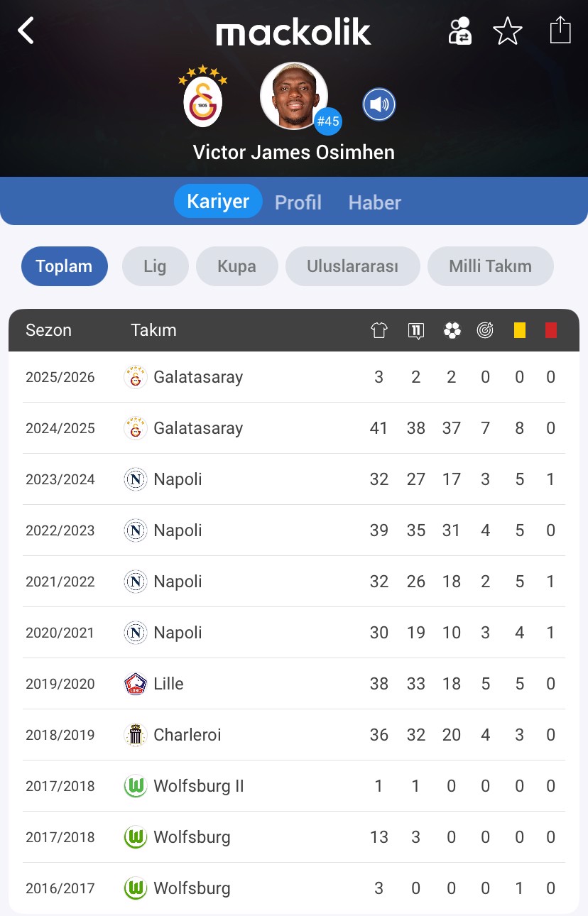The image size is (588, 916).
Task: Tap the football goals column icon
Action: pyautogui.click(x=452, y=330)
